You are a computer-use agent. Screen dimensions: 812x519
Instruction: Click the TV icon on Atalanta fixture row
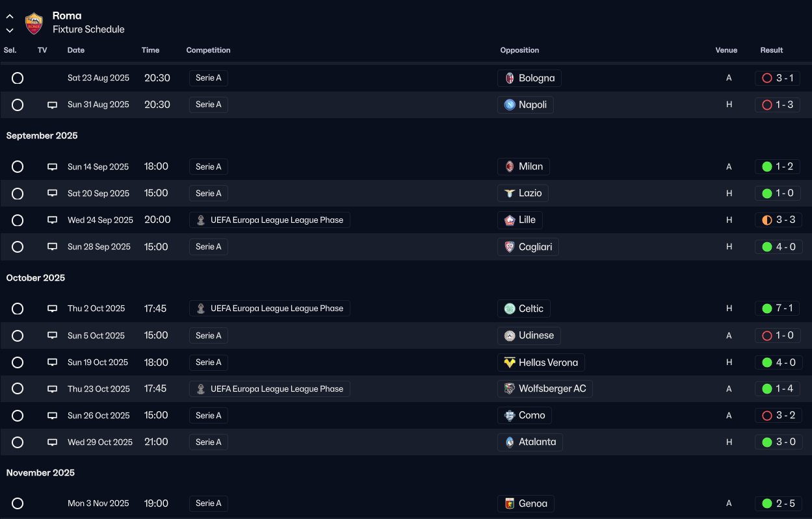(x=53, y=442)
